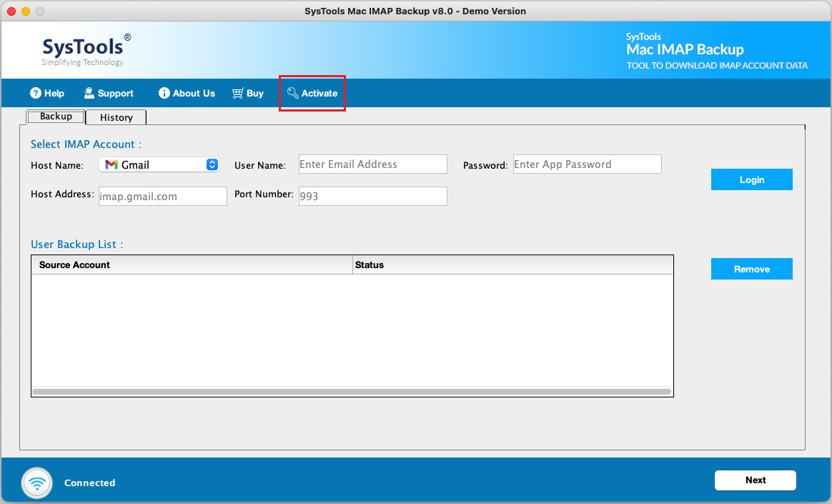Click the Login button
The image size is (832, 504).
point(752,179)
